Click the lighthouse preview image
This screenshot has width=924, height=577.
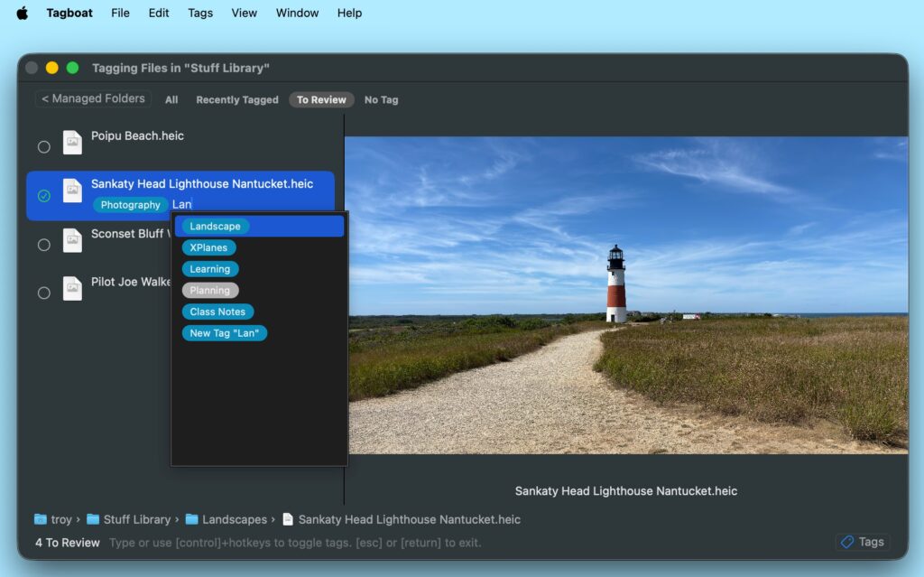(626, 294)
